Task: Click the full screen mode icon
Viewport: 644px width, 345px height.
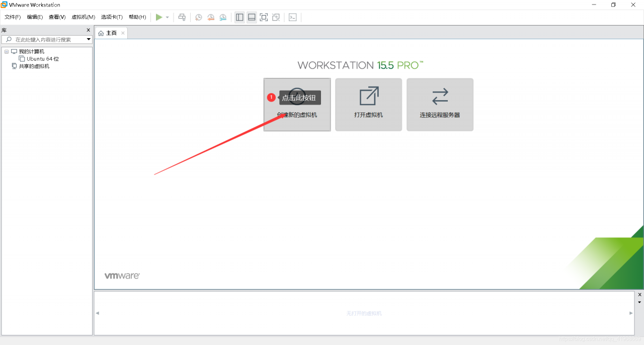Action: coord(264,17)
